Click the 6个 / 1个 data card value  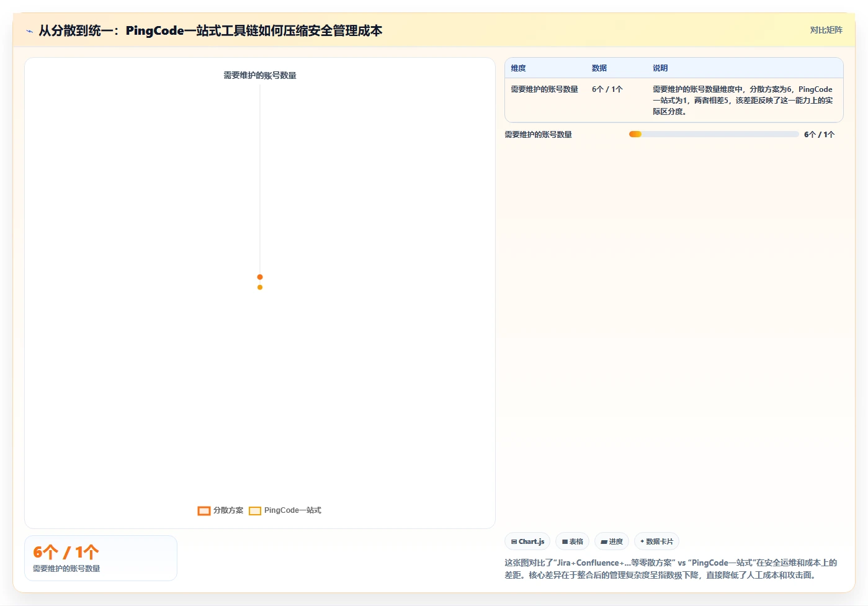tap(66, 552)
